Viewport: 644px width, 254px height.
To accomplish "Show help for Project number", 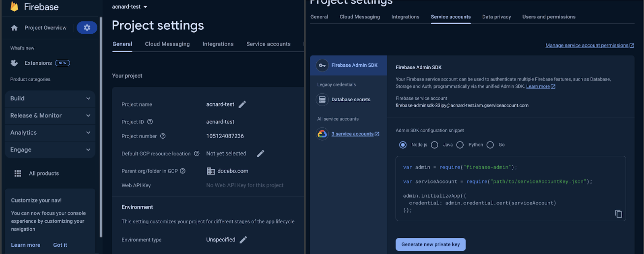I will pyautogui.click(x=163, y=136).
